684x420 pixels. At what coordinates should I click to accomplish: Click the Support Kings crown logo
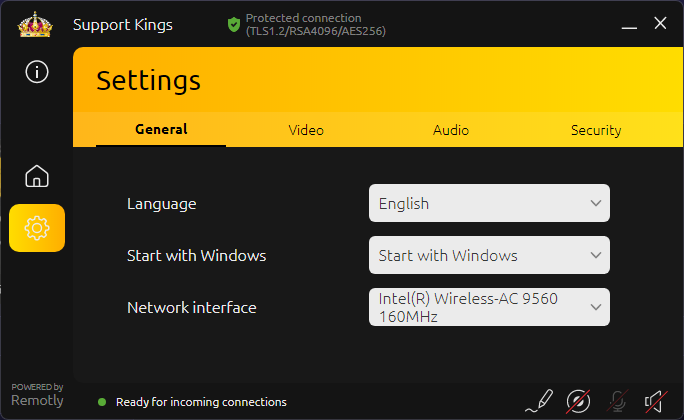[34, 24]
